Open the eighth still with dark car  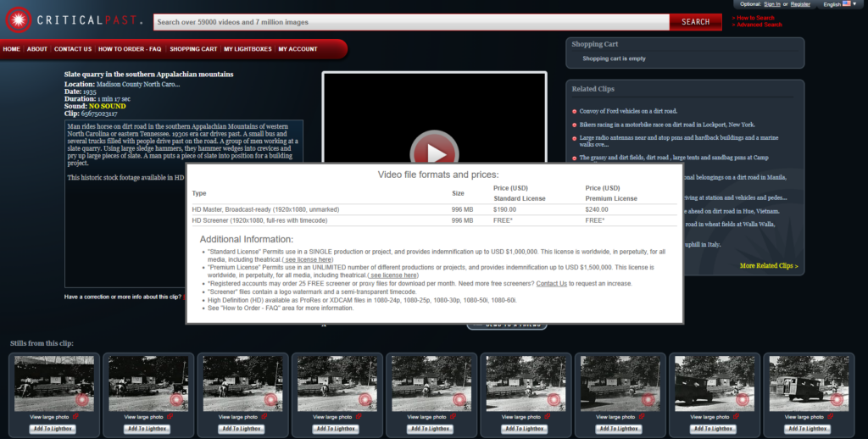[x=715, y=384]
